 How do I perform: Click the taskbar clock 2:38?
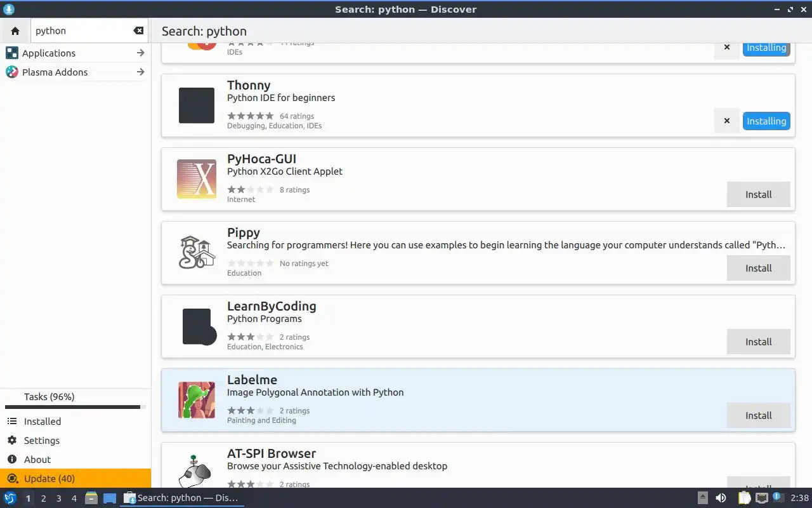[799, 498]
